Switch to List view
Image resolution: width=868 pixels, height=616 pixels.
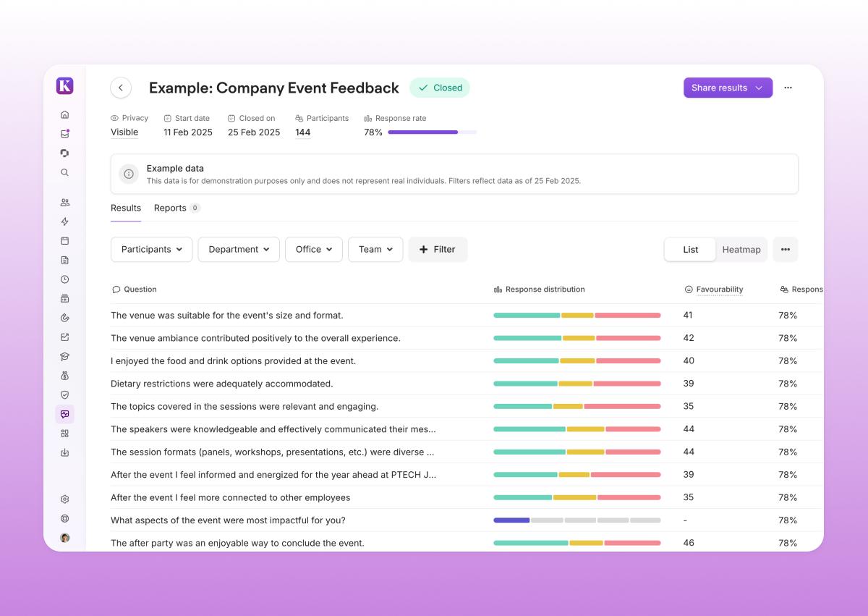click(x=691, y=249)
